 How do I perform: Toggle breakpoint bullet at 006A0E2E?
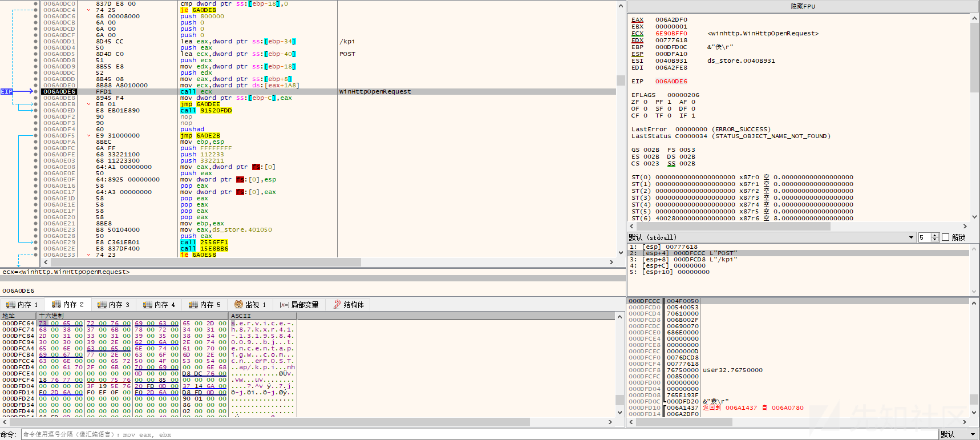[35, 248]
